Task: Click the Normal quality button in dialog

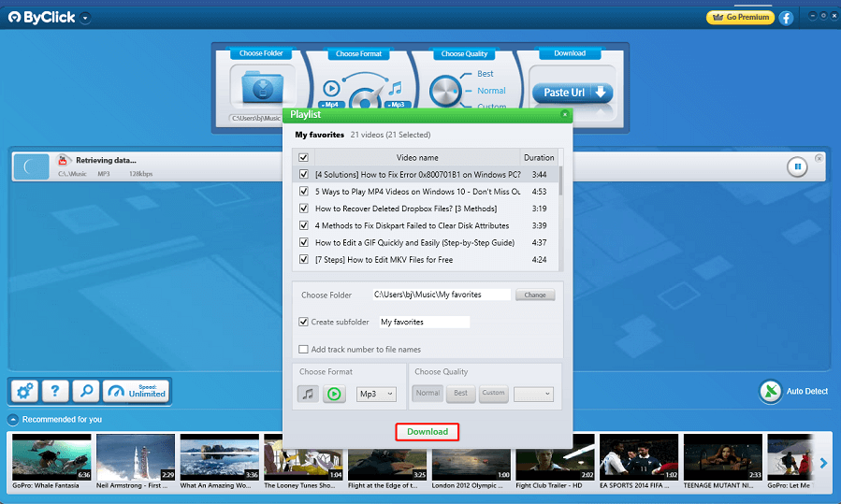Action: point(428,394)
